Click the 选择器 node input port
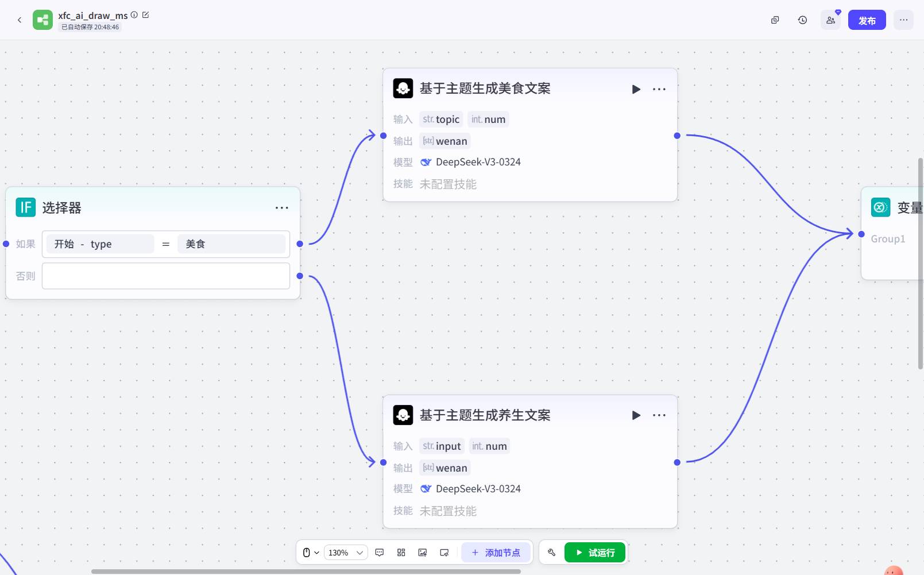 6,244
